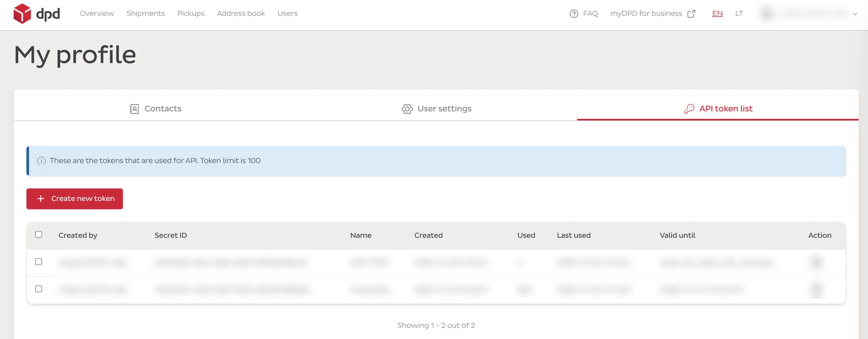868x339 pixels.
Task: Open the FAQ link
Action: coord(590,13)
